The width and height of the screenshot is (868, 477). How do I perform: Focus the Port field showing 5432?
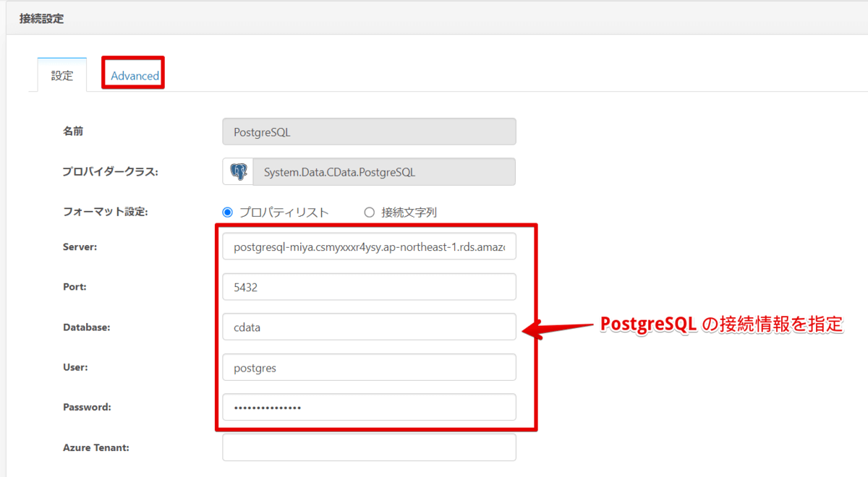tap(369, 287)
